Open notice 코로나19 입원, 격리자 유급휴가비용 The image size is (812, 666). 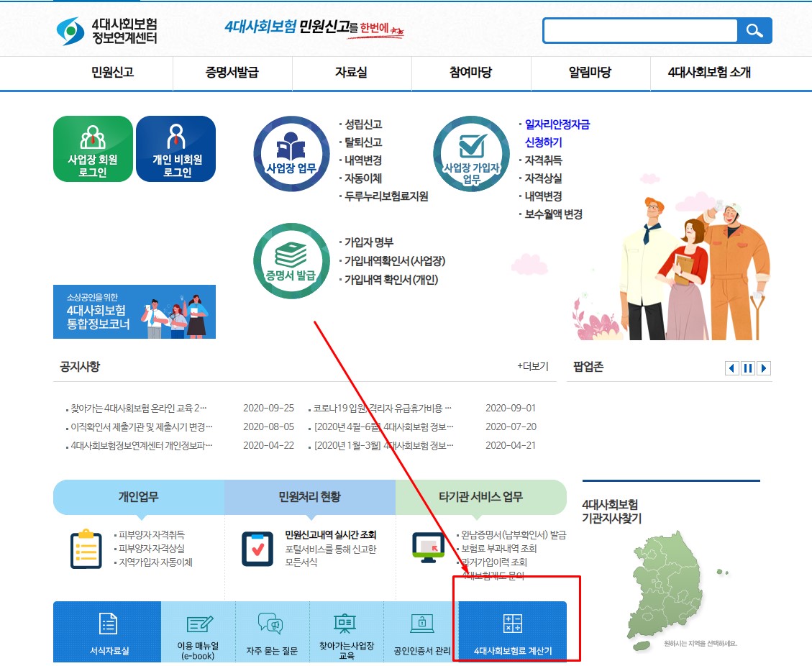(x=382, y=408)
